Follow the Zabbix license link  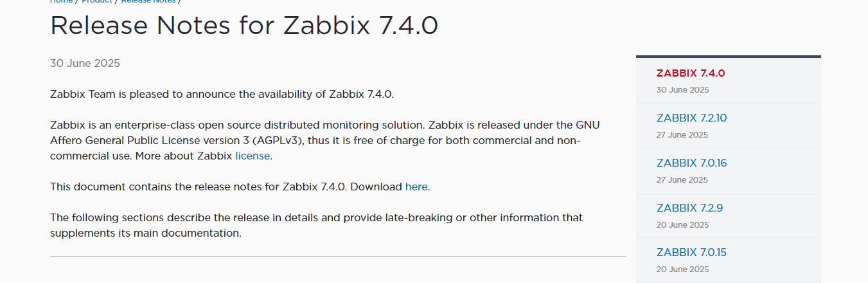252,156
